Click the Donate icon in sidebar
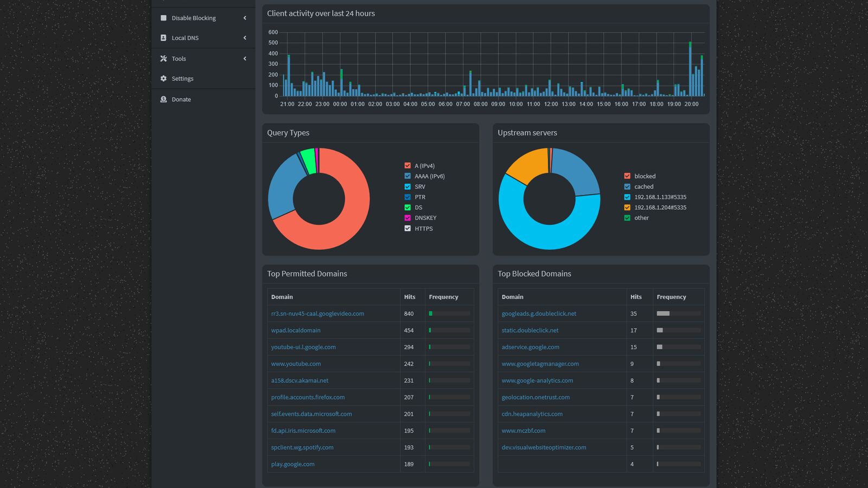Screen dimensions: 868x488 coord(163,99)
